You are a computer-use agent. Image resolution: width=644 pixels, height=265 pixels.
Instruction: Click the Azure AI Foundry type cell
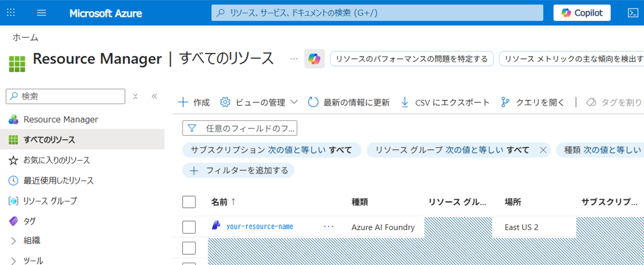[383, 227]
